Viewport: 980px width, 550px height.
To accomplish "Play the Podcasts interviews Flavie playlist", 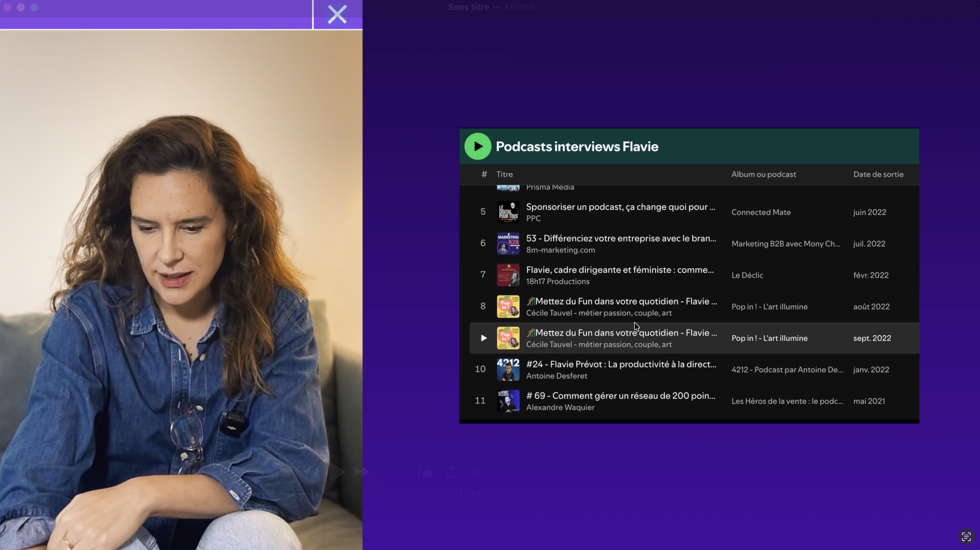I will point(477,146).
